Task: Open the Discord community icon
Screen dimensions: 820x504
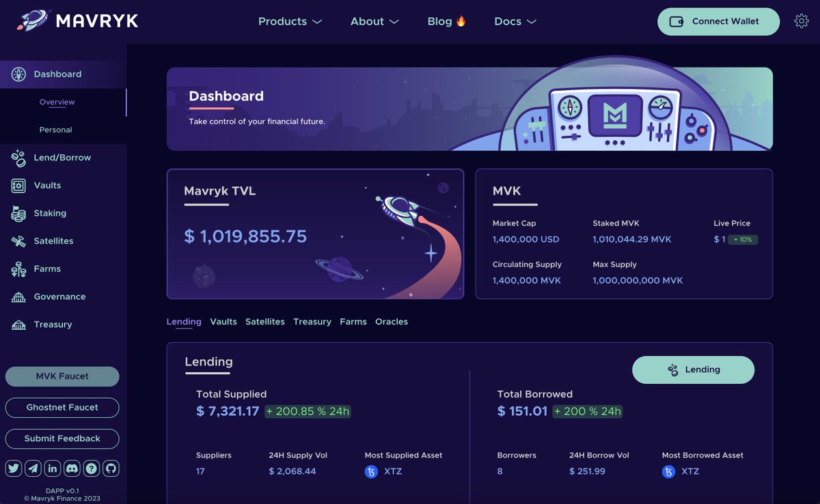Action: [72, 468]
